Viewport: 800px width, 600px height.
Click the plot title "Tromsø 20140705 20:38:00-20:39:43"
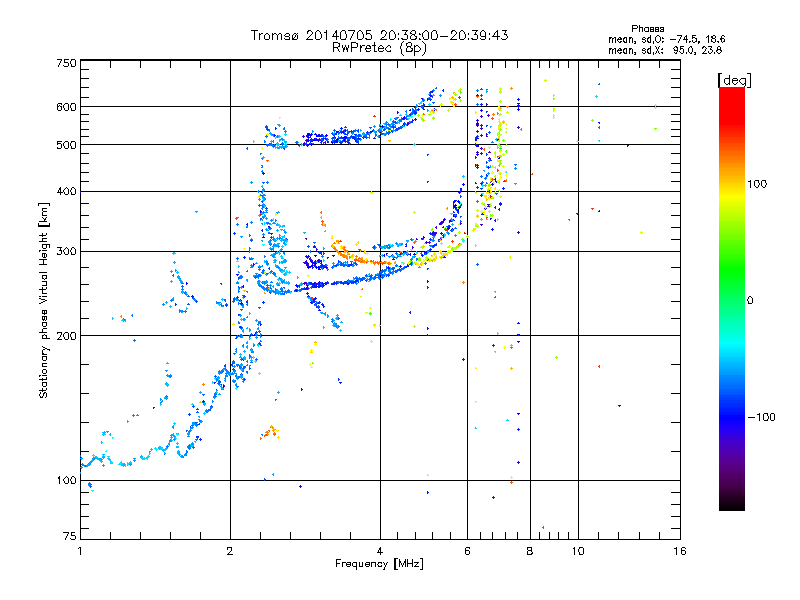pyautogui.click(x=379, y=35)
